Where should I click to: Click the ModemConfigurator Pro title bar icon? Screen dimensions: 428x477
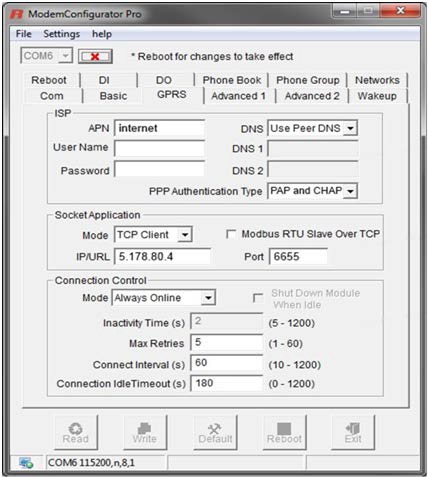(16, 14)
